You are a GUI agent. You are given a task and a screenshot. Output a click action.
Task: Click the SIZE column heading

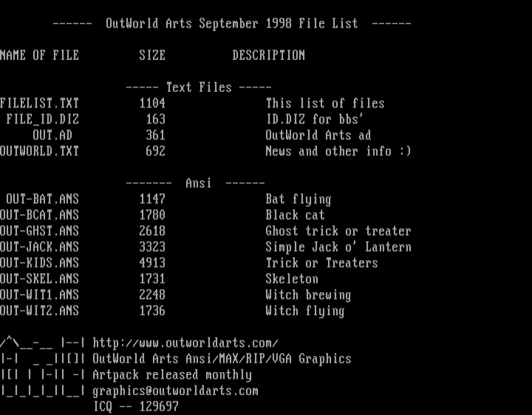pyautogui.click(x=152, y=55)
